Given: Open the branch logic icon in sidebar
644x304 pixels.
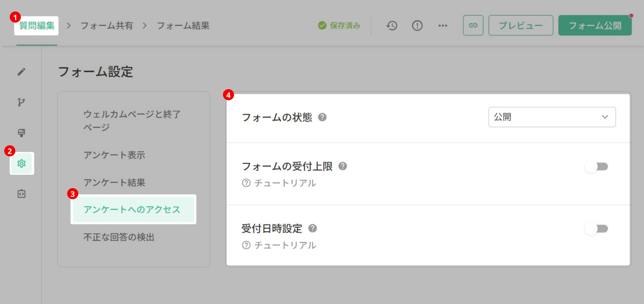Looking at the screenshot, I should (21, 102).
